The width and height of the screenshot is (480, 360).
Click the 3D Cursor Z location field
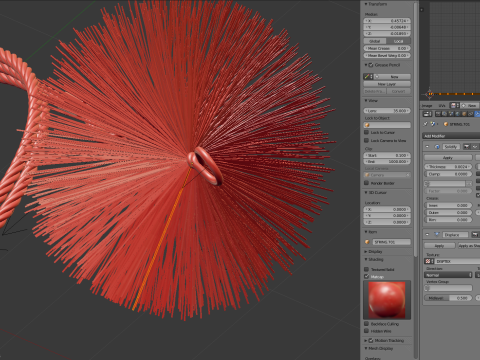click(x=387, y=222)
